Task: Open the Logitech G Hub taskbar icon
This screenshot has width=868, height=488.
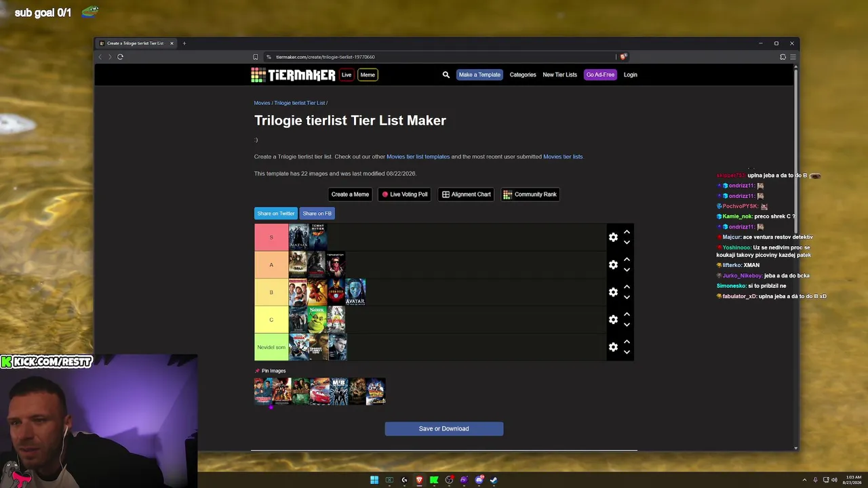Action: [404, 481]
